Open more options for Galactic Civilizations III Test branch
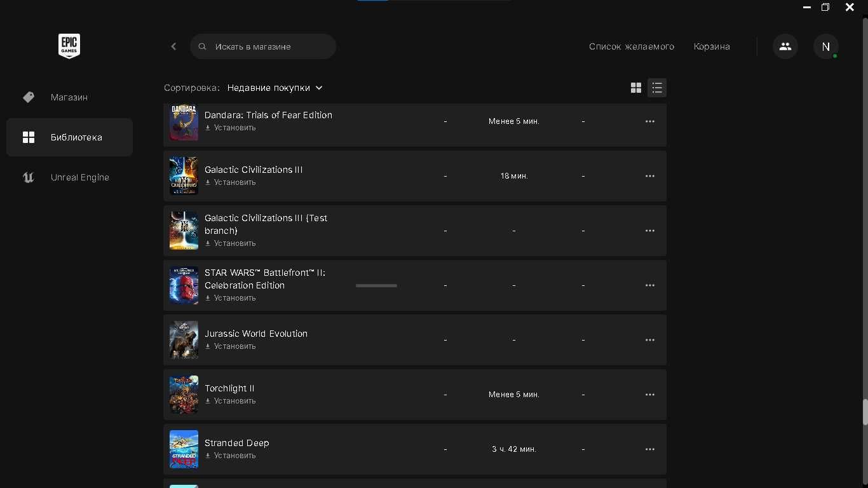 (650, 231)
